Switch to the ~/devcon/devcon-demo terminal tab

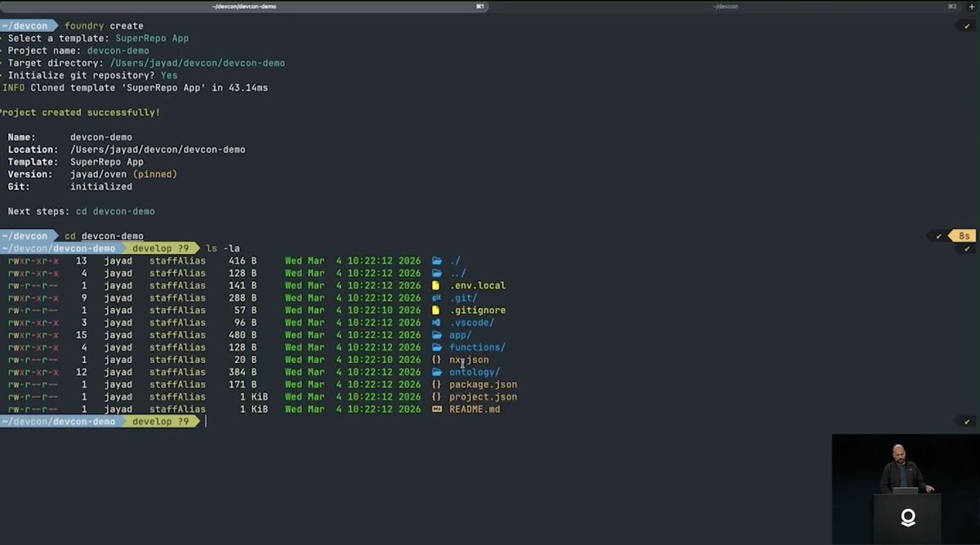click(245, 6)
